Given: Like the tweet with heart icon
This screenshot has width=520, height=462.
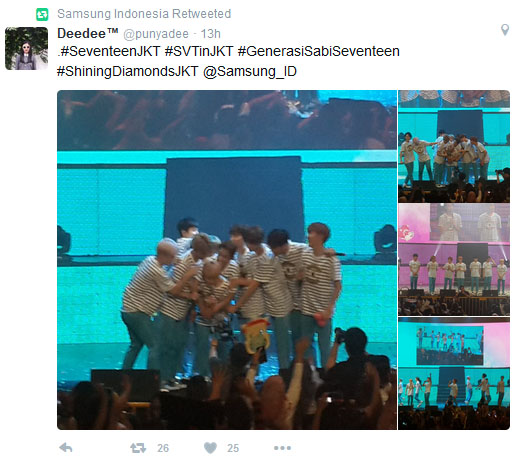Looking at the screenshot, I should point(210,448).
